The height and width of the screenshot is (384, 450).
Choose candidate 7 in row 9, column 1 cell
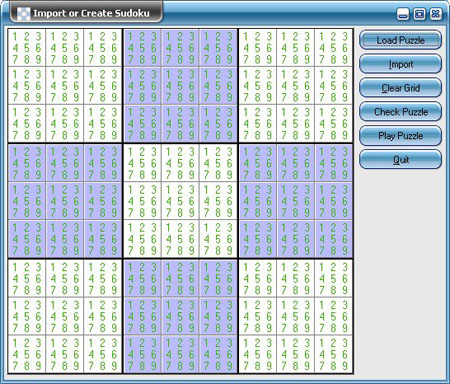pos(15,366)
